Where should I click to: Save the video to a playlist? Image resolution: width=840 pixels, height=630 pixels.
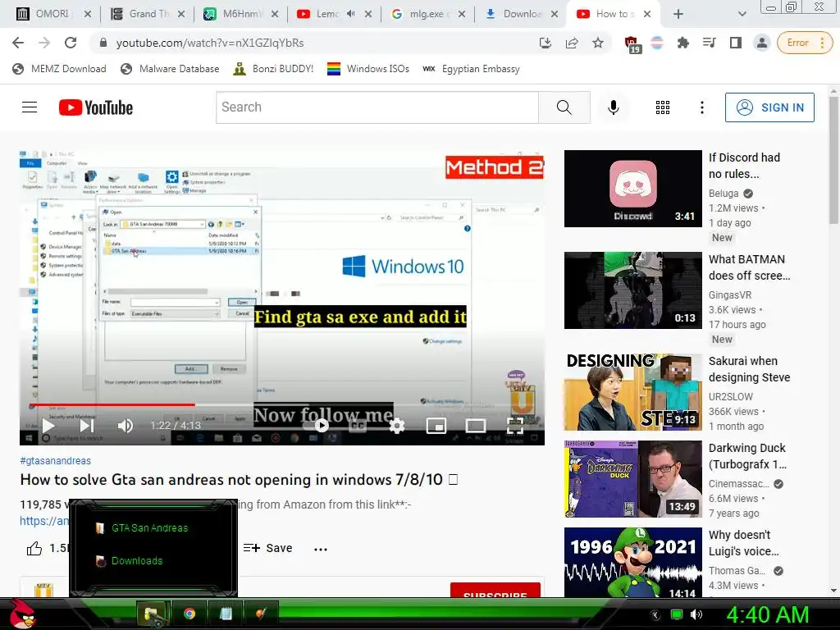(x=268, y=548)
